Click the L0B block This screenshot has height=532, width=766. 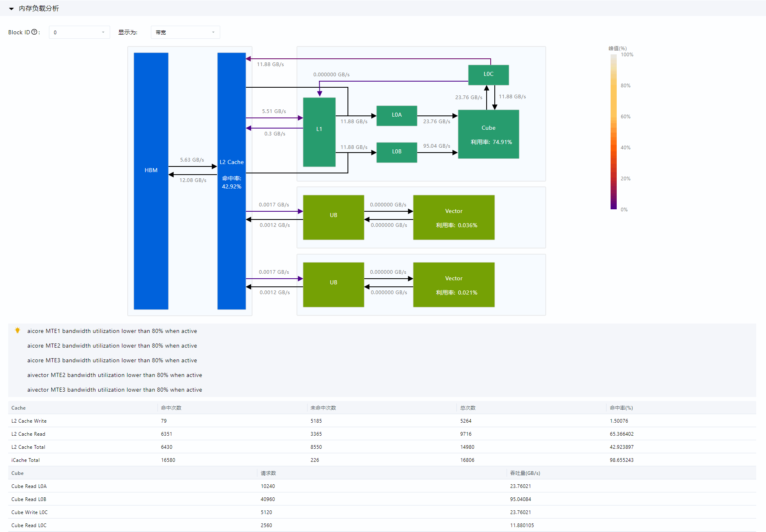(x=396, y=152)
